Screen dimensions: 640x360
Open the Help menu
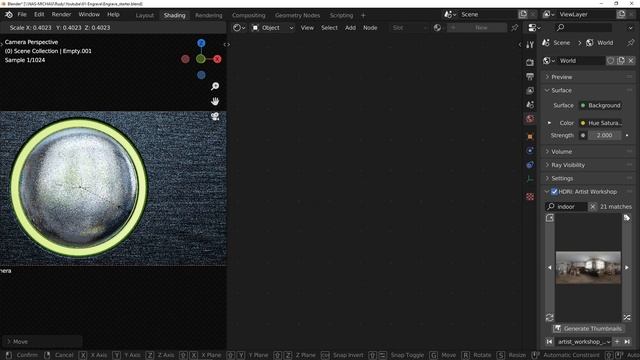(113, 15)
